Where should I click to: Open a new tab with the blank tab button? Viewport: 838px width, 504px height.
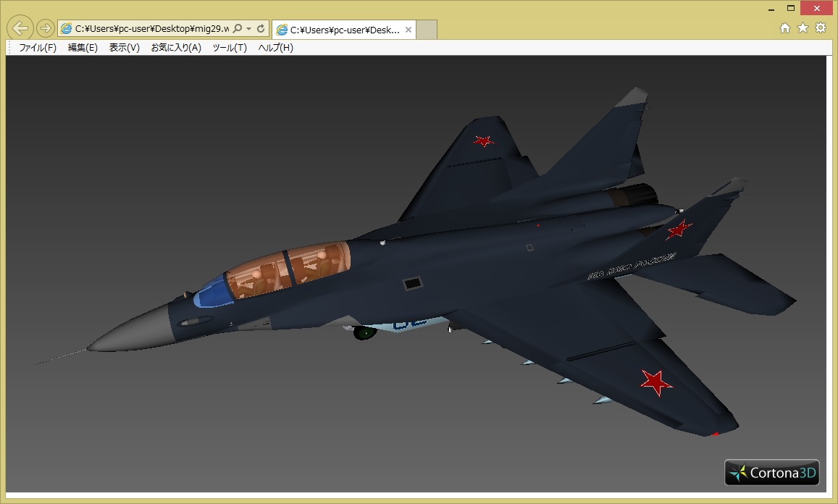pos(427,30)
